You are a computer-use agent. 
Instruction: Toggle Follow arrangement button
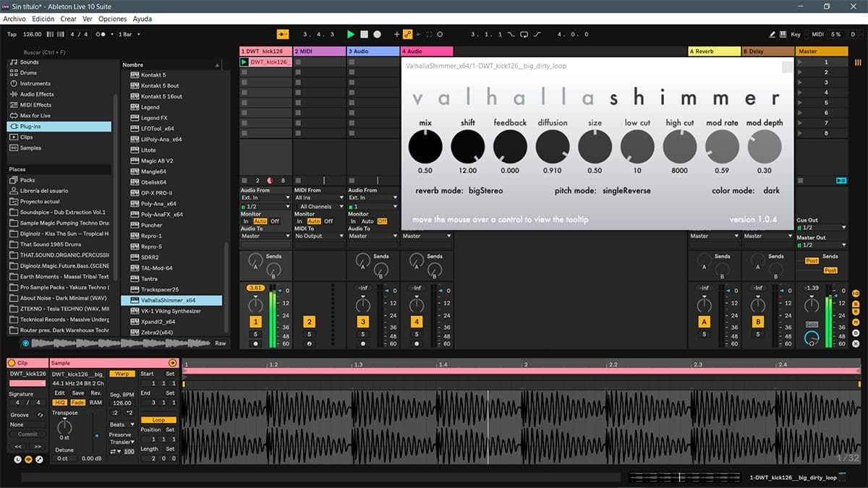283,34
